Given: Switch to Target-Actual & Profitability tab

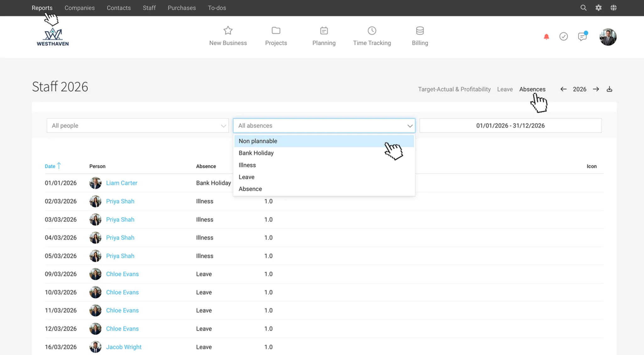Looking at the screenshot, I should click(x=454, y=89).
